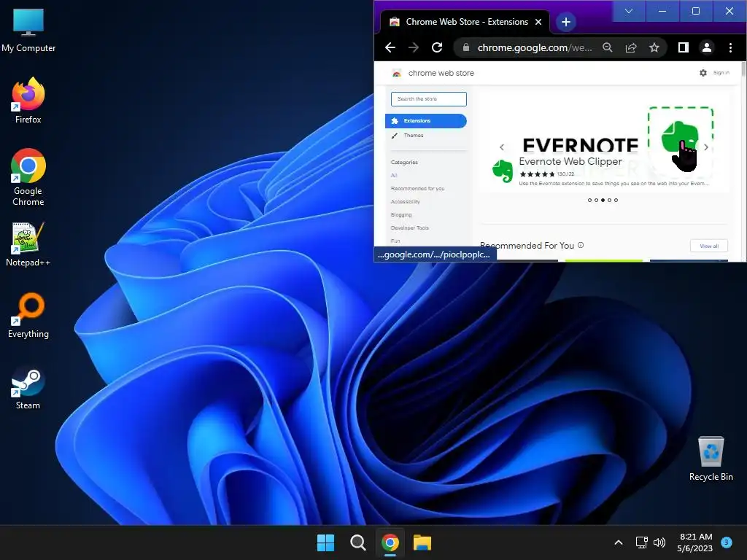
Task: Open the Everything desktop shortcut
Action: pyautogui.click(x=28, y=315)
